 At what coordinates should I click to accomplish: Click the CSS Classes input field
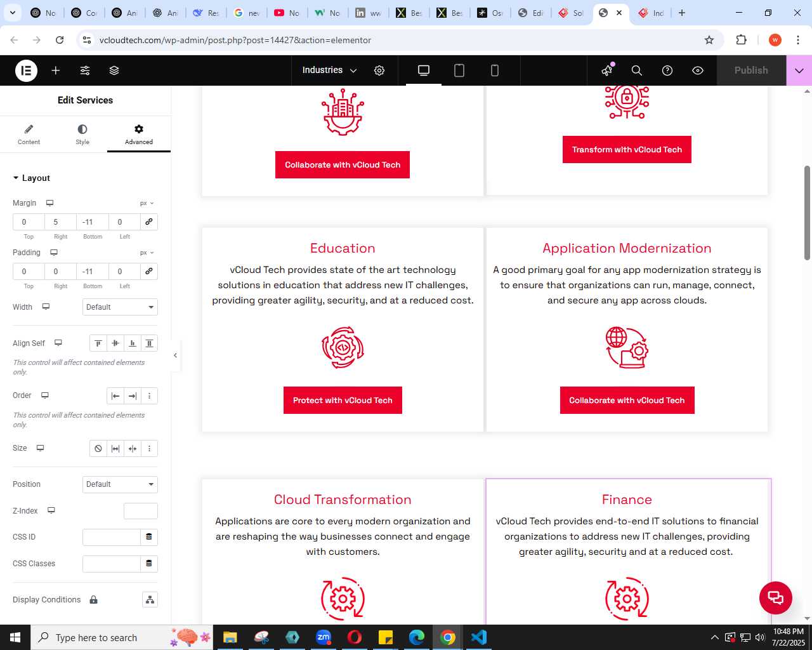pyautogui.click(x=112, y=564)
